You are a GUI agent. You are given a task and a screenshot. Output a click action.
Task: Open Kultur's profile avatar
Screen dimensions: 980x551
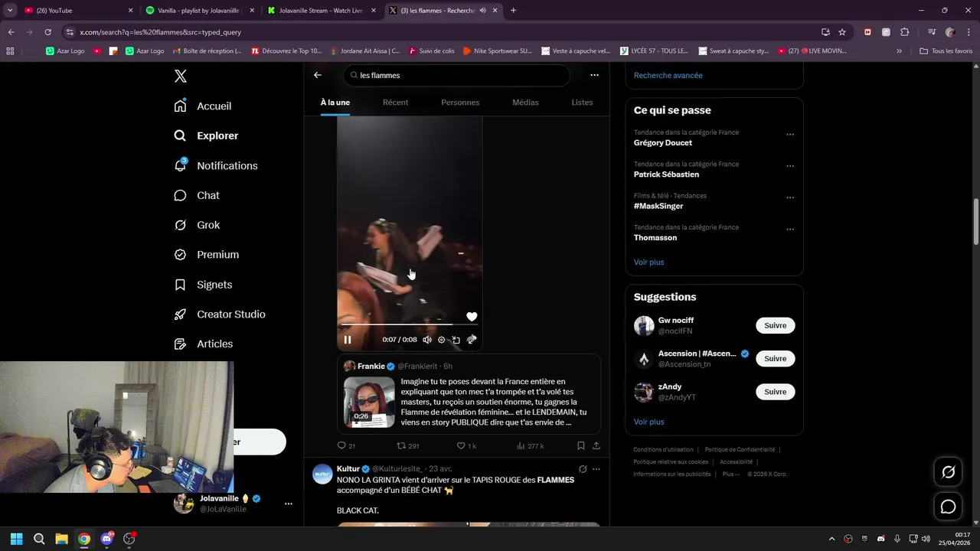(322, 474)
